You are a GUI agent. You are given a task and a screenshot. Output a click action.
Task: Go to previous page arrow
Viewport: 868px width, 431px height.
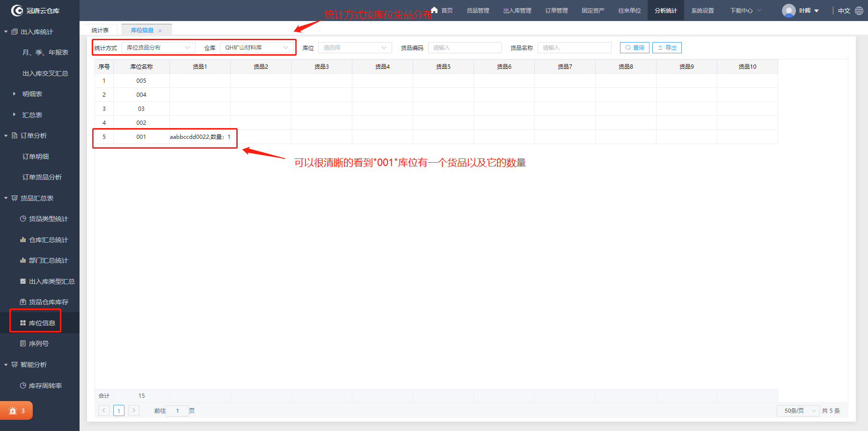coord(104,410)
